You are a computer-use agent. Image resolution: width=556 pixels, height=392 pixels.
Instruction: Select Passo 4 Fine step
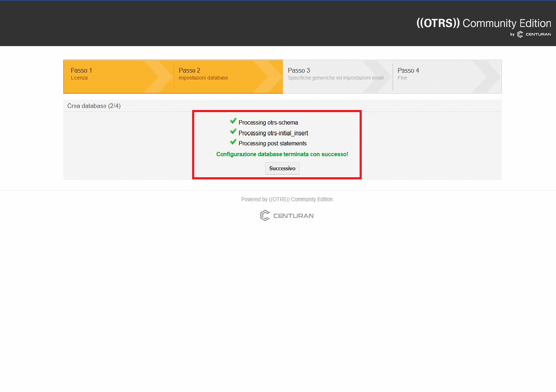click(447, 76)
